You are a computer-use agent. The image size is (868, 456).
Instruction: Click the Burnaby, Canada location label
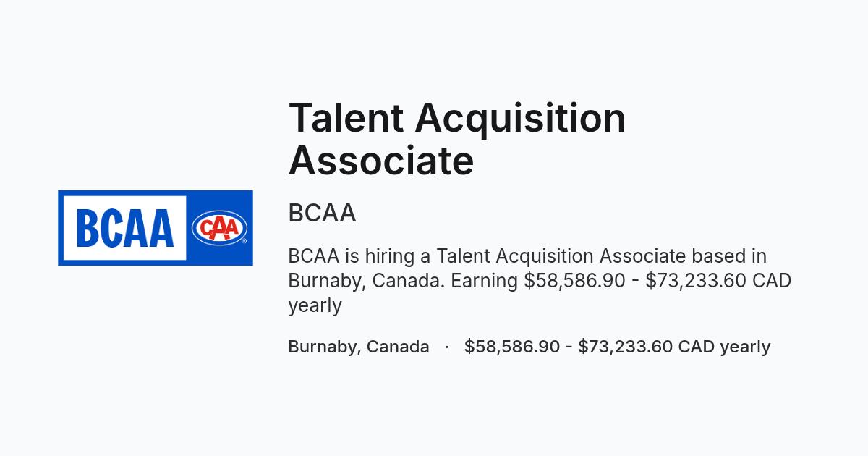[x=359, y=347]
